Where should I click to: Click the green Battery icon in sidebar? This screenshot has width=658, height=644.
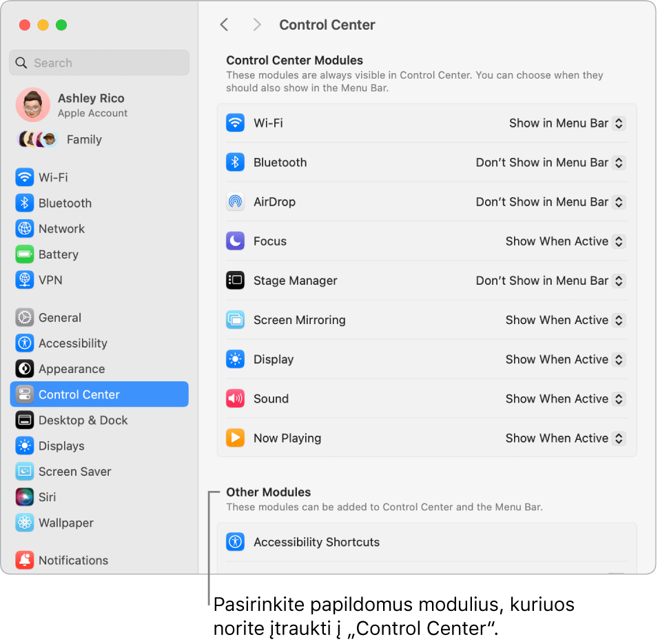(24, 254)
